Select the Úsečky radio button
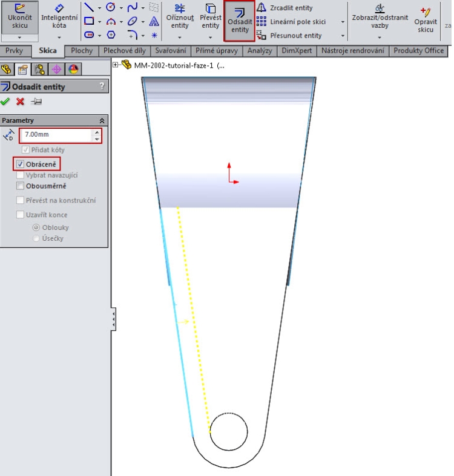 (x=36, y=238)
